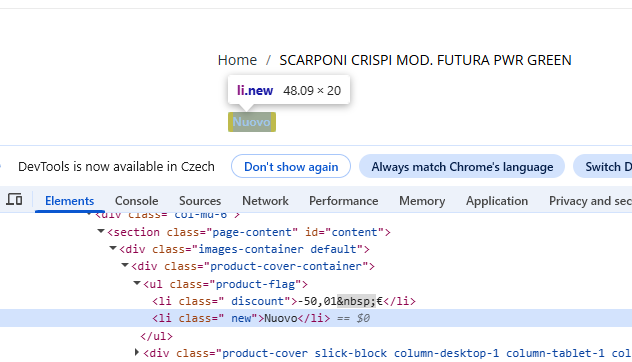Select the closing </ul> tag row
This screenshot has height=362, width=632.
click(x=156, y=336)
